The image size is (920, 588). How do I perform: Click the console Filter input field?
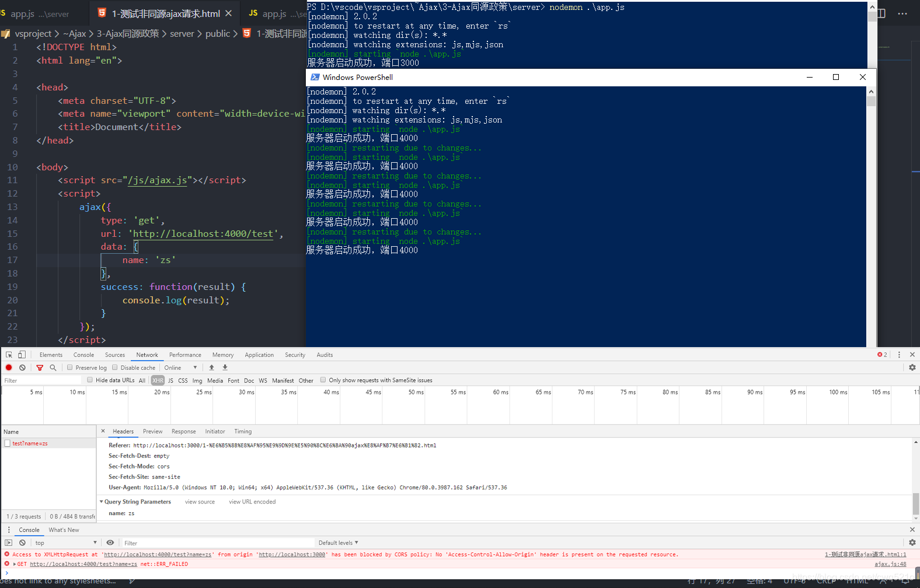point(217,542)
